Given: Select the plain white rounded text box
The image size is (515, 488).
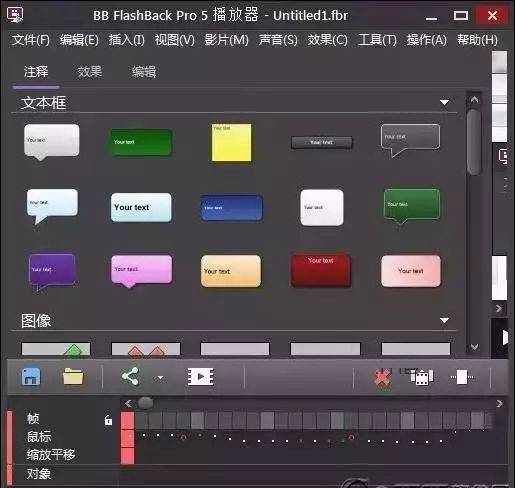Looking at the screenshot, I should 322,207.
